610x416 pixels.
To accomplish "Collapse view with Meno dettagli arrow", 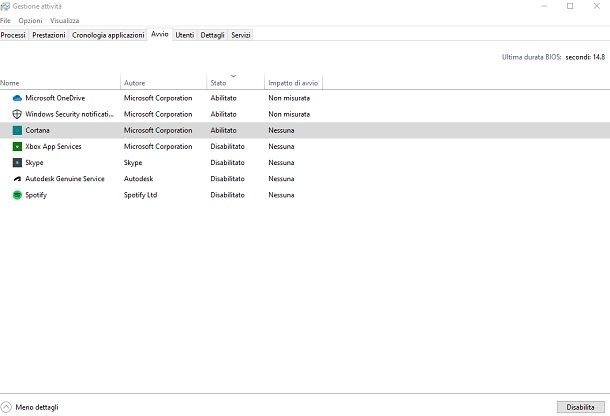I will coord(6,407).
